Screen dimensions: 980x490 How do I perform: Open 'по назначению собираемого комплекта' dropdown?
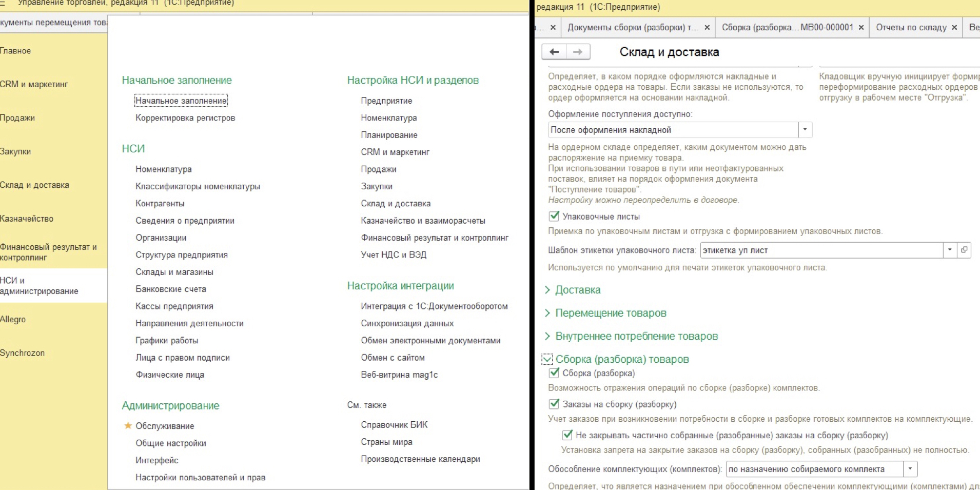pyautogui.click(x=910, y=469)
